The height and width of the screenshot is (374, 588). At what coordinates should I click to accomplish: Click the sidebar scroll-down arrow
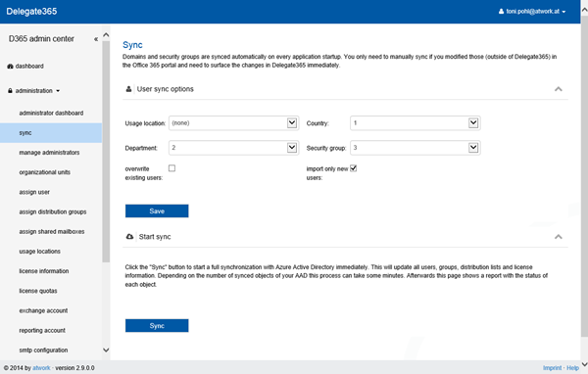click(x=106, y=351)
